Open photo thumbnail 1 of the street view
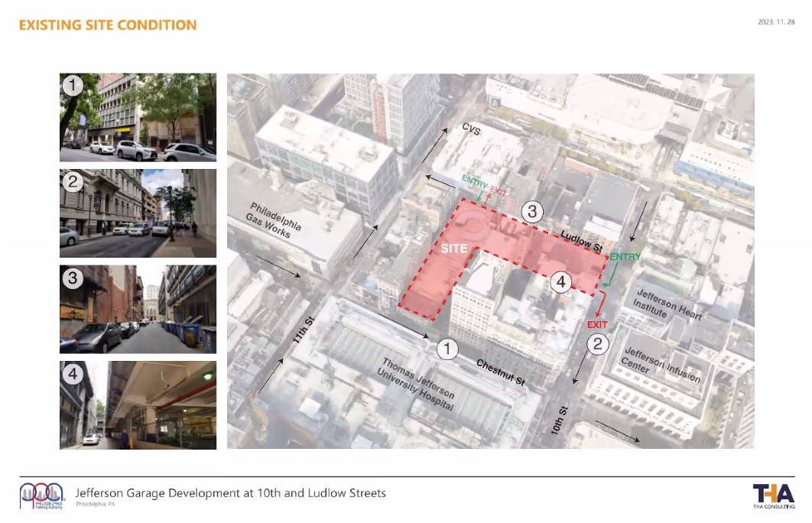Screen dimensions: 812x523 138,117
